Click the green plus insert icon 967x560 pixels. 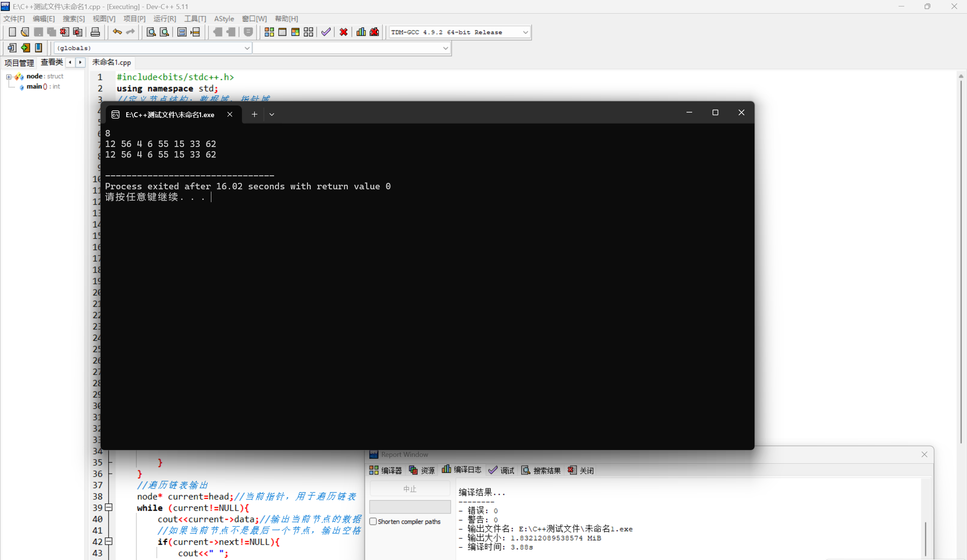(x=25, y=48)
